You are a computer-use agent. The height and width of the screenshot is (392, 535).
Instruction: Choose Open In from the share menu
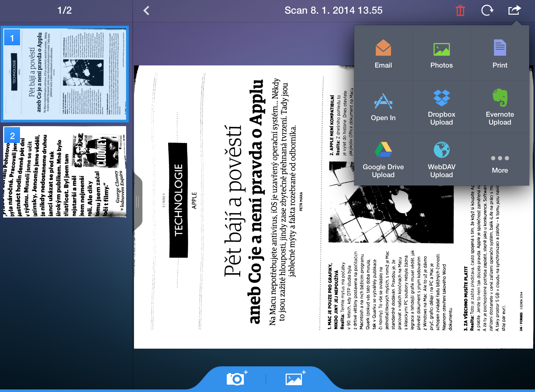coord(383,107)
